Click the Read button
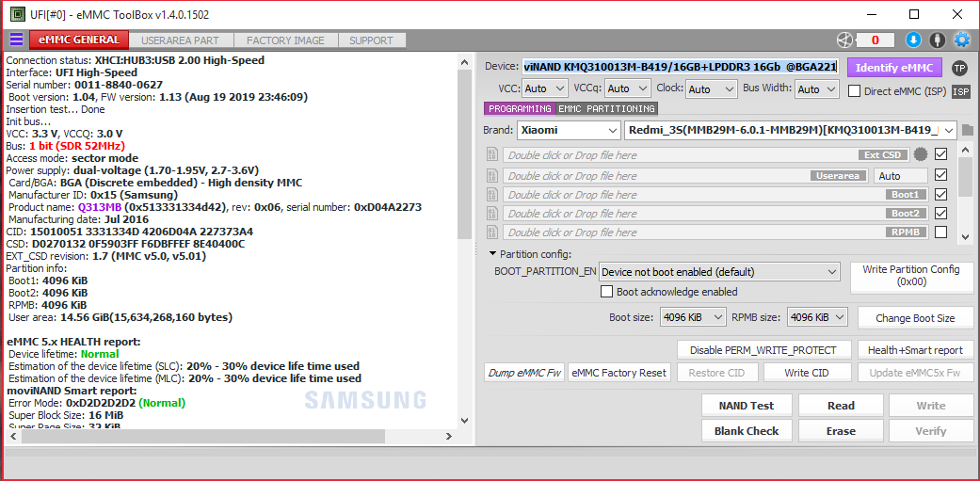This screenshot has width=980, height=481. tap(841, 406)
